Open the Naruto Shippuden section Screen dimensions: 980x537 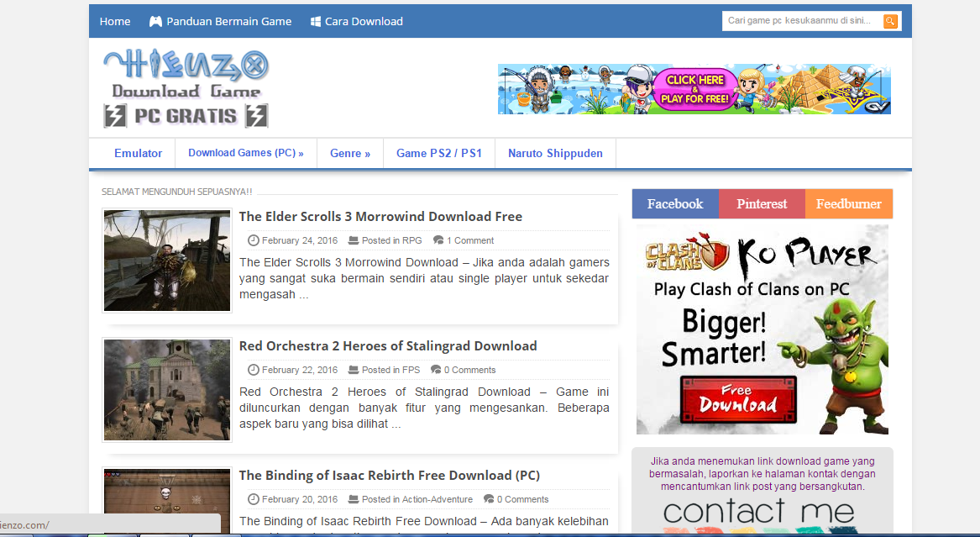click(556, 153)
